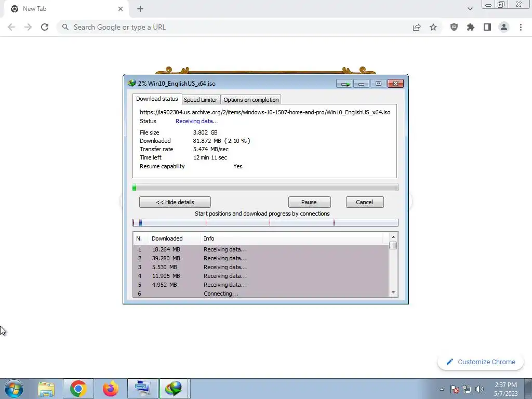Reload the page in Chrome
The image size is (532, 399).
pyautogui.click(x=45, y=27)
